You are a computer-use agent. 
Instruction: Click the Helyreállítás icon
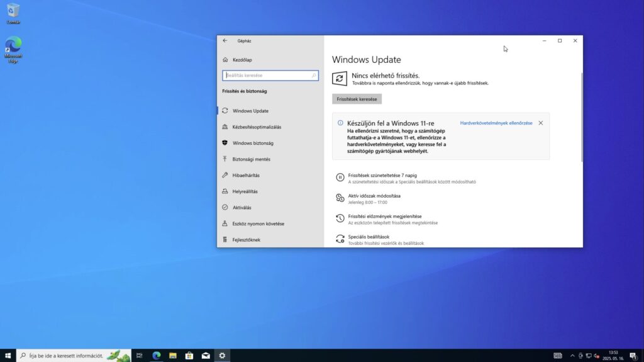(x=225, y=191)
